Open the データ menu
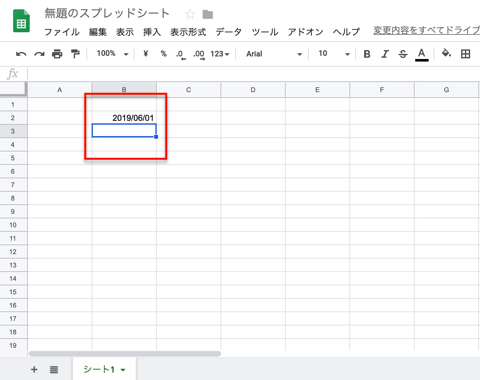Viewport: 480px width, 380px height. click(228, 32)
